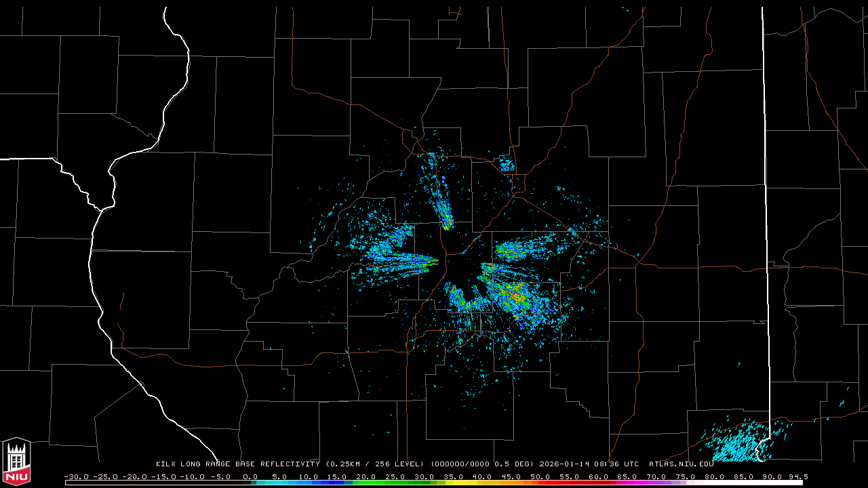The height and width of the screenshot is (488, 868).
Task: Click the 80.0 scale label
Action: 715,476
